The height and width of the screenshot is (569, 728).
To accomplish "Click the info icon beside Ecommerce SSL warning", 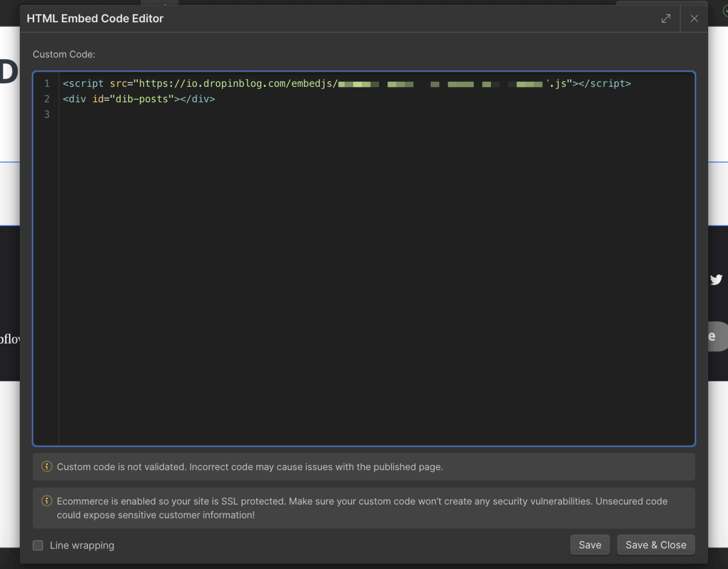I will tap(47, 501).
